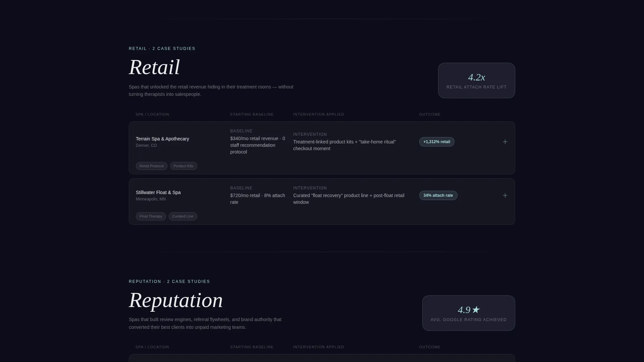Open the 4.9 avg. Google rating card

click(469, 313)
